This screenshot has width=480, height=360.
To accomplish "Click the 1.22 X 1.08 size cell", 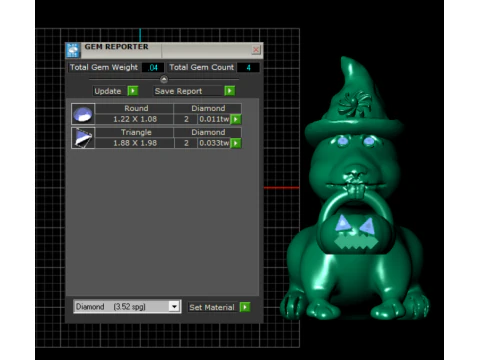I will (x=135, y=119).
